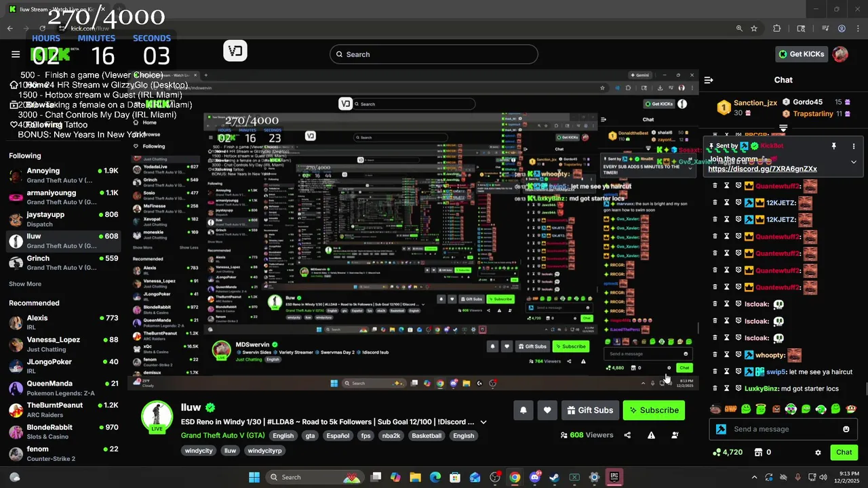Click the Gift Subs button
868x488 pixels.
tap(590, 410)
